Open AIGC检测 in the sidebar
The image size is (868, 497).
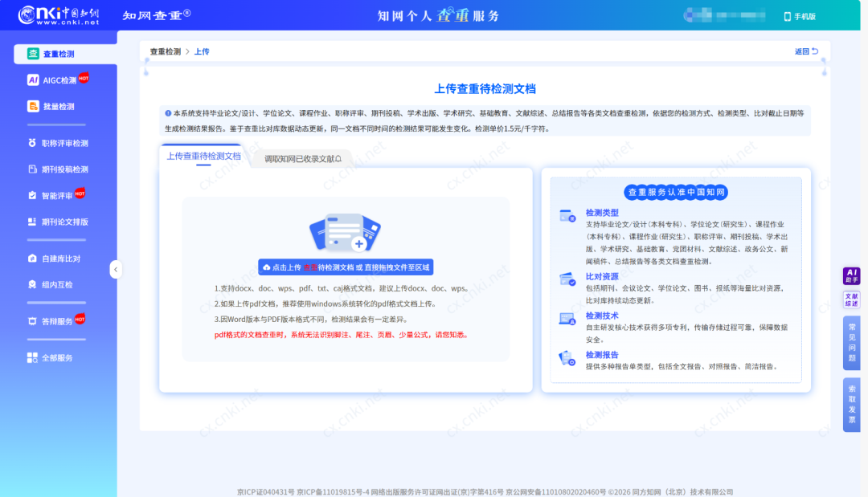pos(59,80)
